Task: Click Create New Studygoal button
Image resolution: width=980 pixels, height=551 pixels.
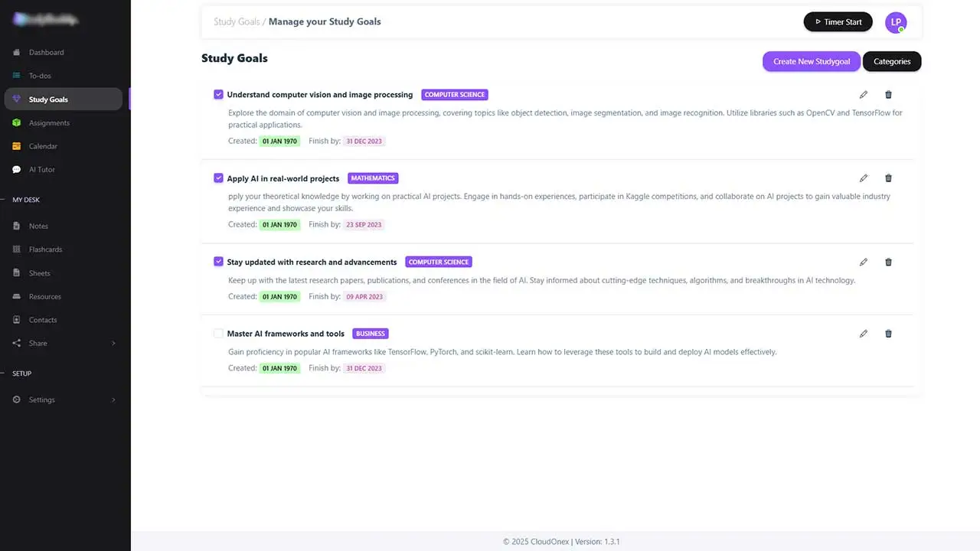Action: tap(811, 61)
